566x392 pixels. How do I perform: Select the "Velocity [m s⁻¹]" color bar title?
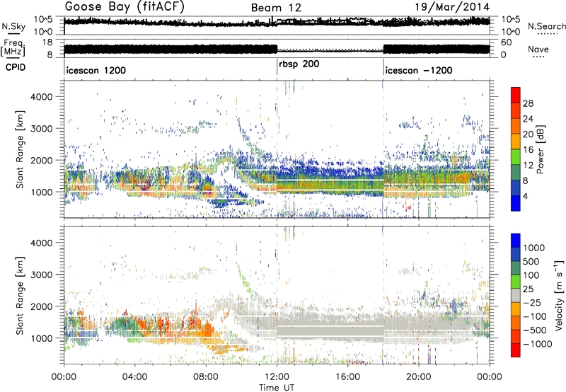[559, 295]
